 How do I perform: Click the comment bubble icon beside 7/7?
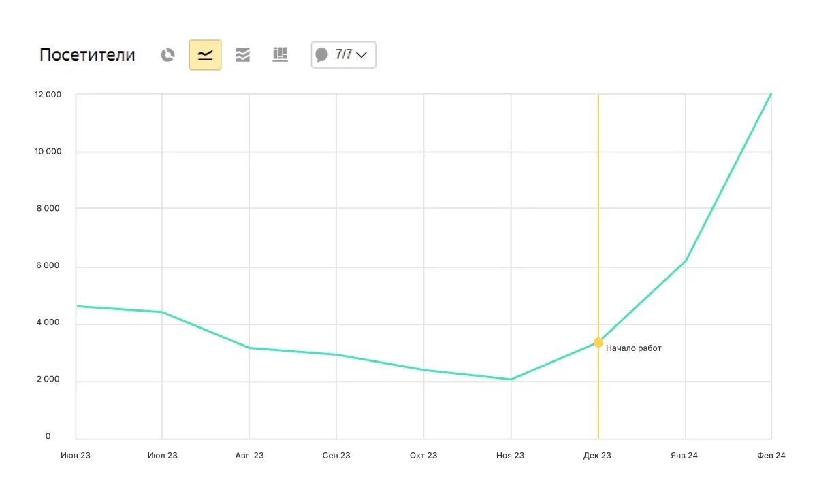coord(322,55)
